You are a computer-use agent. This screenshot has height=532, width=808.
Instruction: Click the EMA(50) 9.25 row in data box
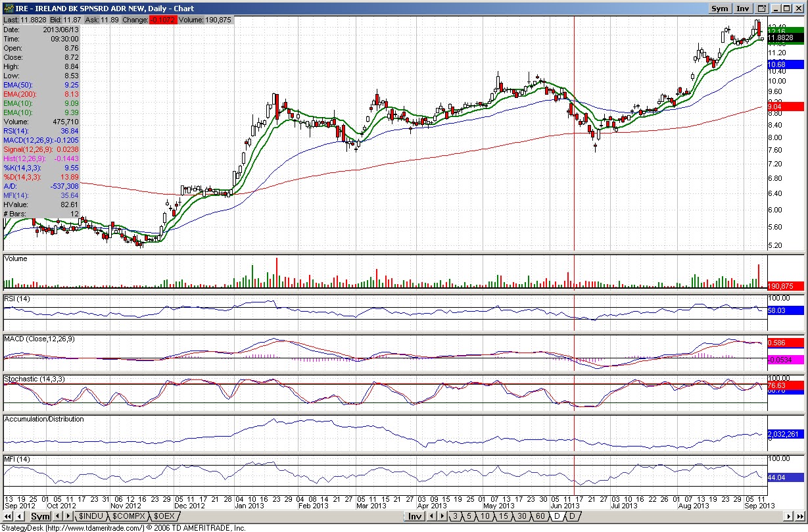(x=41, y=85)
